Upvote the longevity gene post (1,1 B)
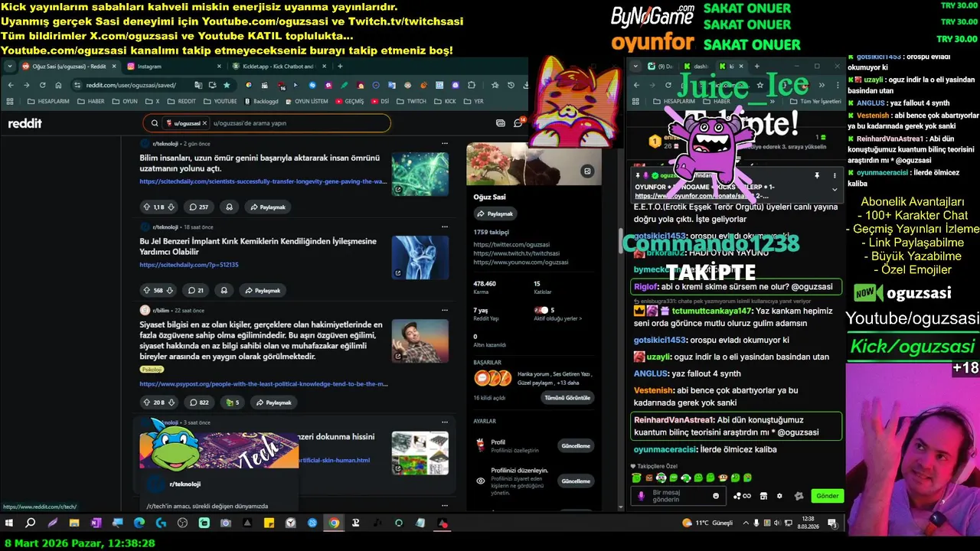The image size is (980, 551). pos(146,207)
